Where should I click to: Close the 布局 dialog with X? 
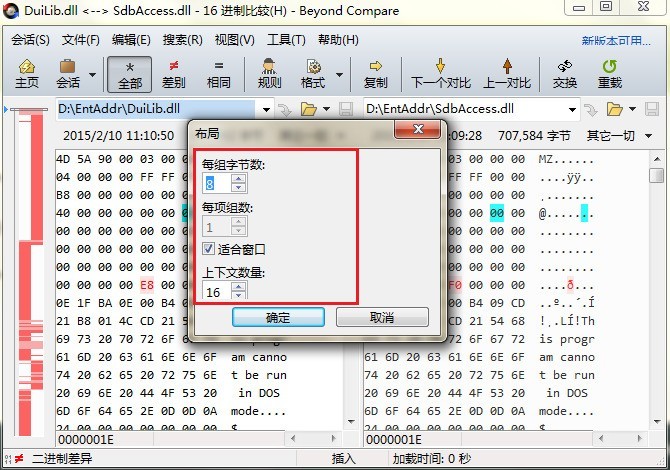pos(418,129)
